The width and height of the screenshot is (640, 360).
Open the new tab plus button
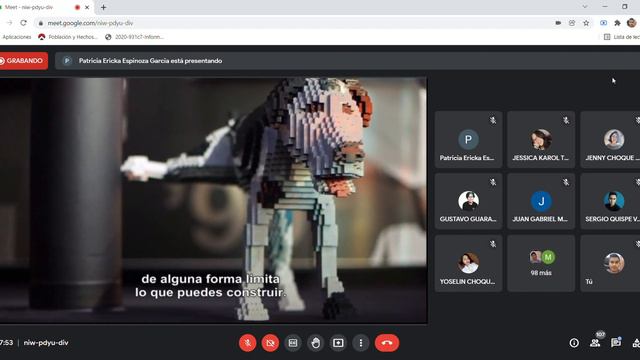103,7
